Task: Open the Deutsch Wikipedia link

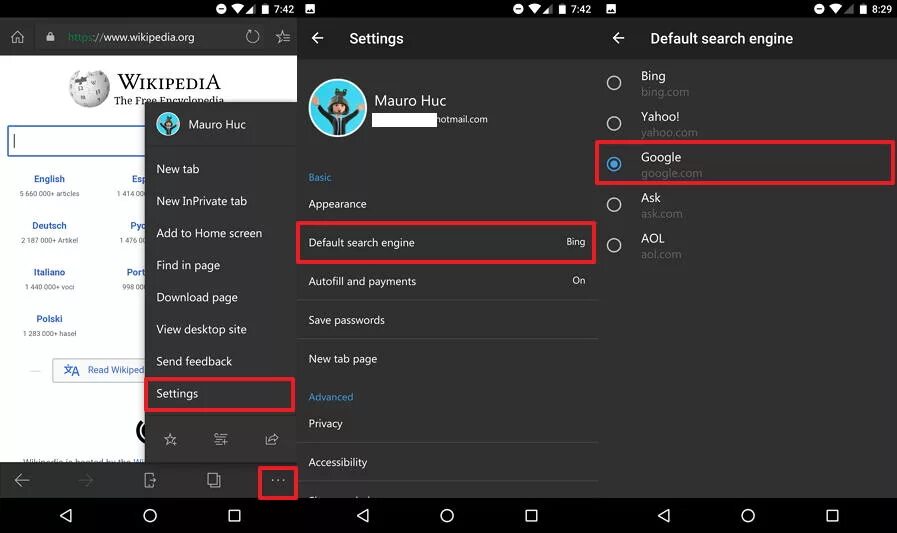Action: point(49,226)
